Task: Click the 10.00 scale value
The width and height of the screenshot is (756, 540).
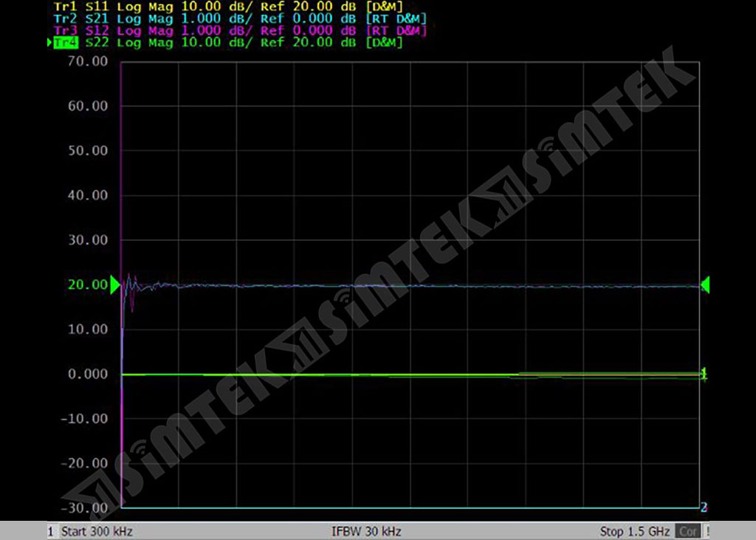Action: [x=88, y=329]
